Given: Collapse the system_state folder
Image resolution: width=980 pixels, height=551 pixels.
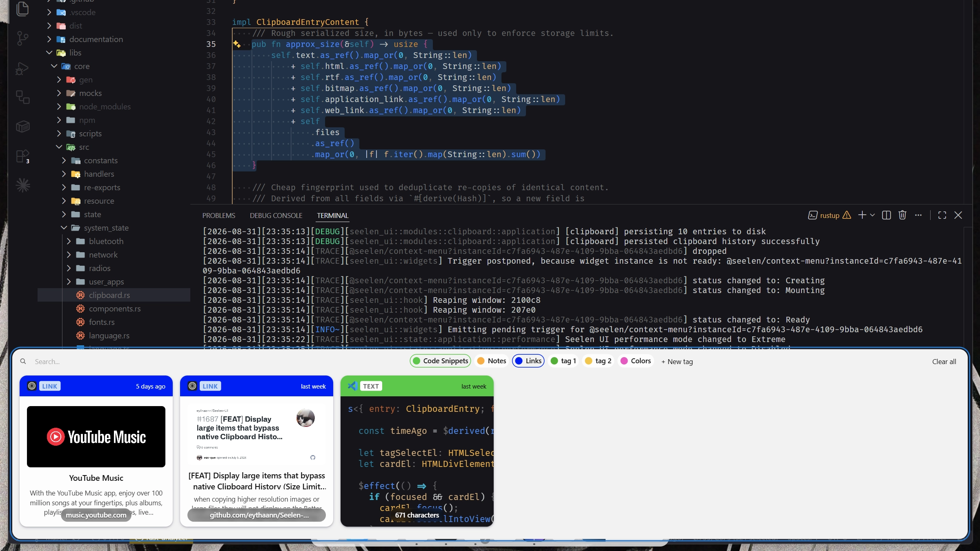Looking at the screenshot, I should 64,228.
